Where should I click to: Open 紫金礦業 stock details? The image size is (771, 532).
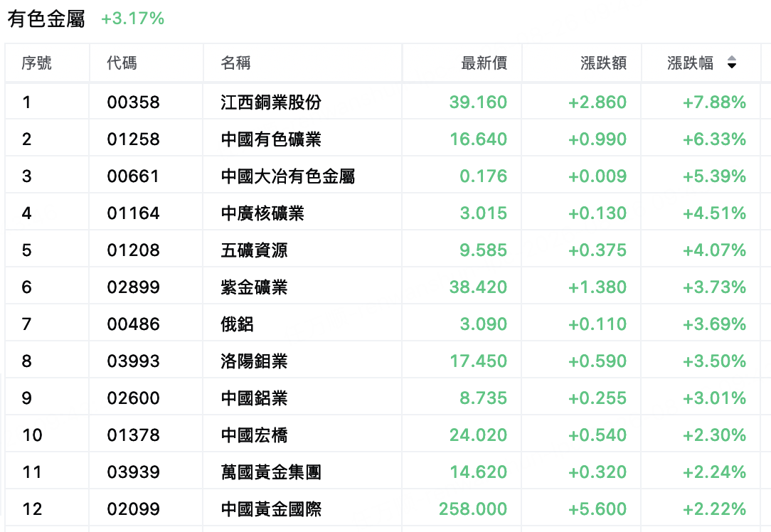[x=254, y=287]
